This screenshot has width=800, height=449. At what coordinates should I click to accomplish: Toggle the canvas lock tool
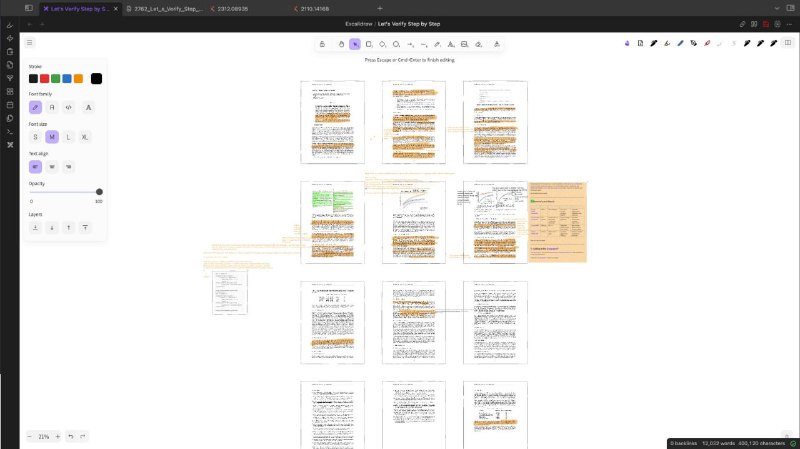322,44
